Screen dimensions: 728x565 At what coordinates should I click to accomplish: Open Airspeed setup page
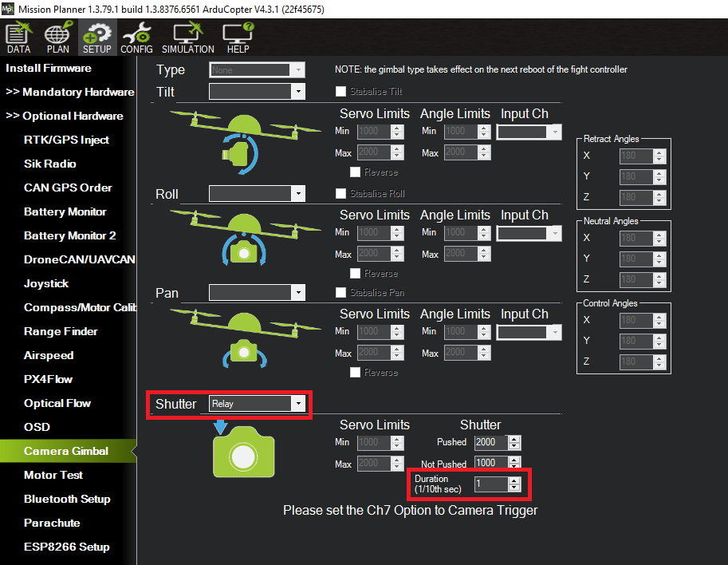point(49,355)
